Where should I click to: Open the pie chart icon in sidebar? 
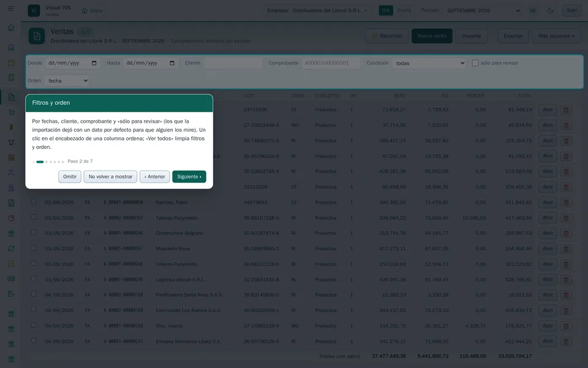coord(11,218)
